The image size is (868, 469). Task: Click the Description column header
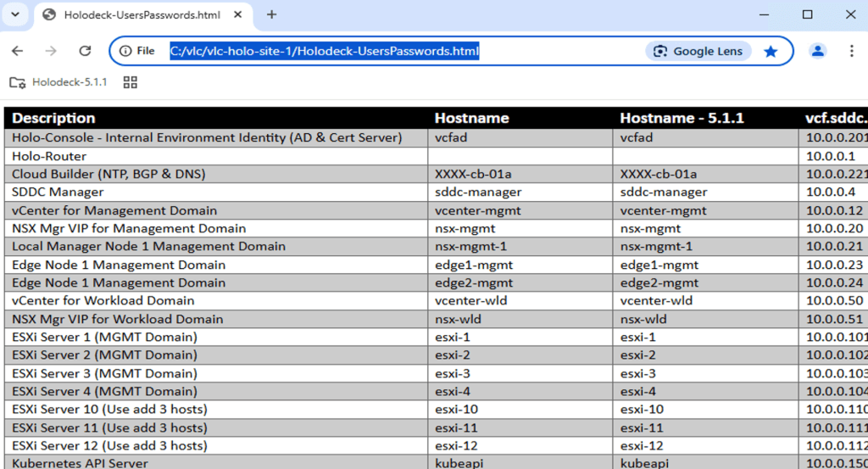(53, 118)
